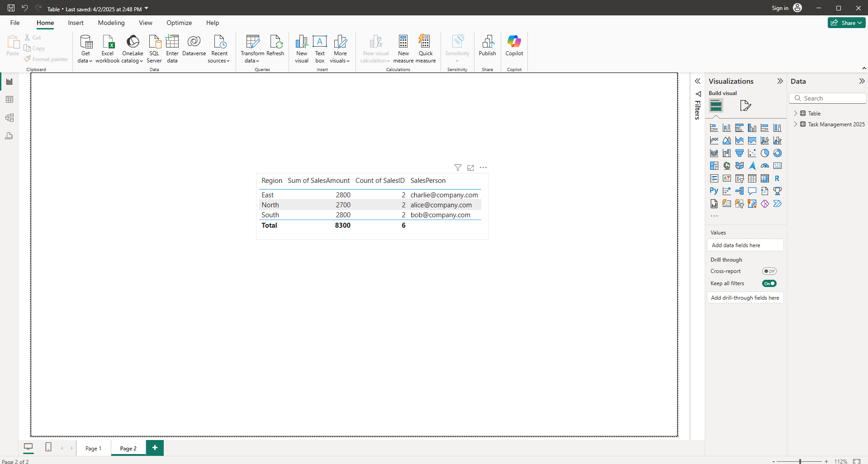Screen dimensions: 868x464
Task: Expand the Table node in Data pane
Action: point(796,113)
